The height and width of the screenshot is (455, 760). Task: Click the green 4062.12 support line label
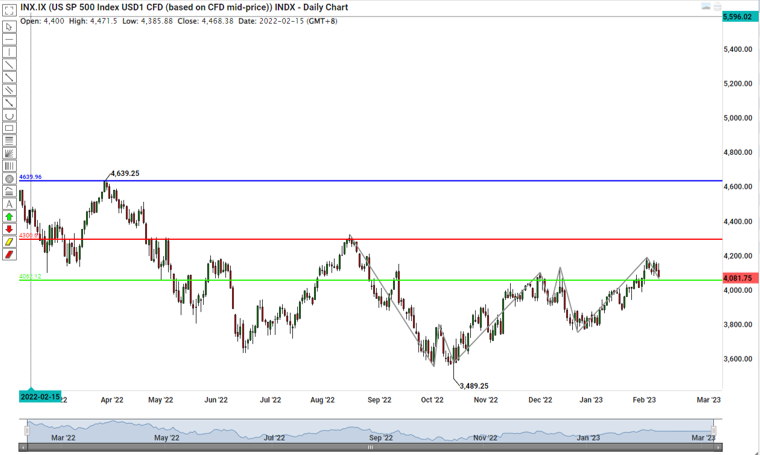click(30, 278)
